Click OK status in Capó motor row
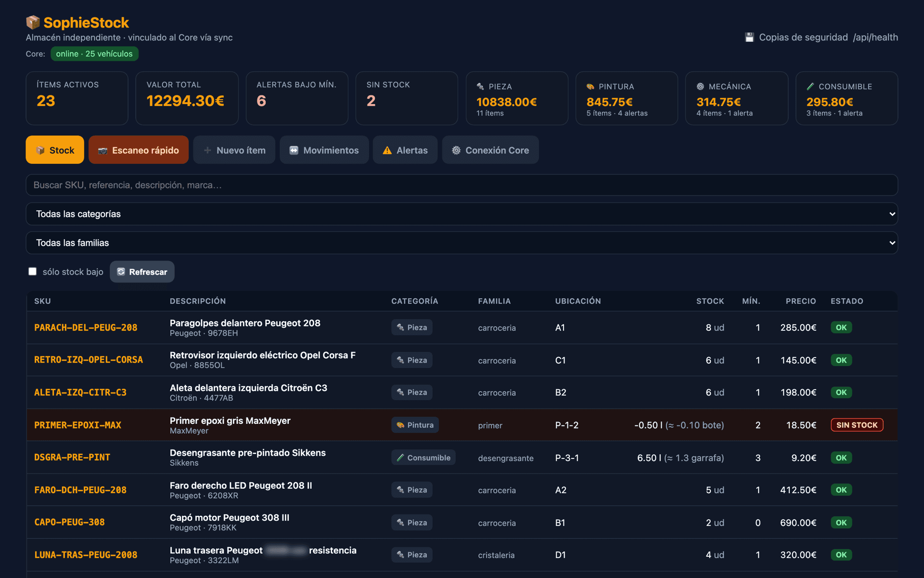The image size is (924, 578). tap(841, 523)
